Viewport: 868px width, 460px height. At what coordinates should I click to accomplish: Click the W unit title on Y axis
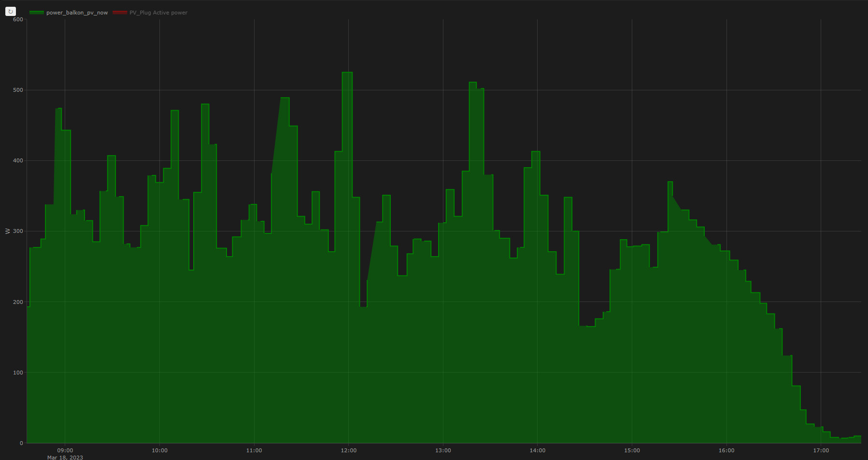pyautogui.click(x=7, y=231)
